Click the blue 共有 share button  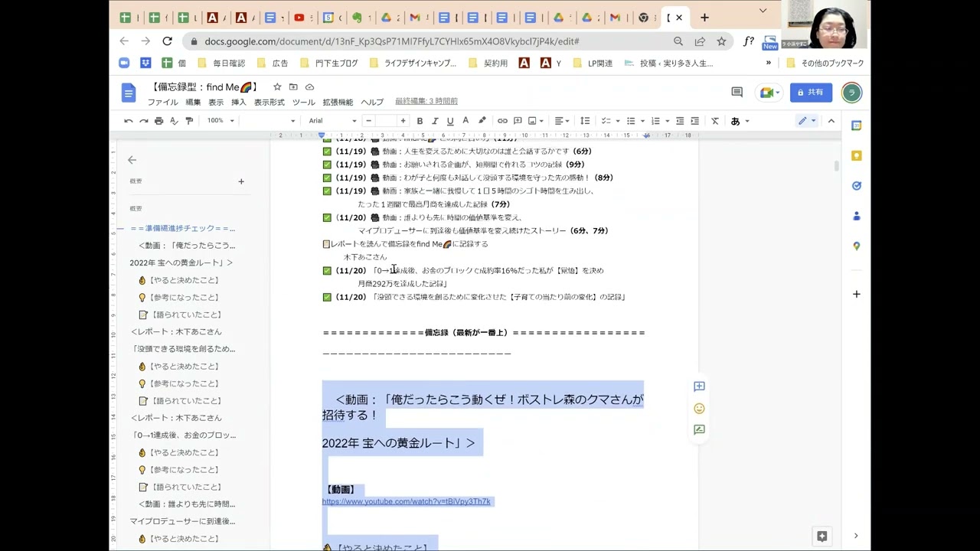pyautogui.click(x=811, y=93)
